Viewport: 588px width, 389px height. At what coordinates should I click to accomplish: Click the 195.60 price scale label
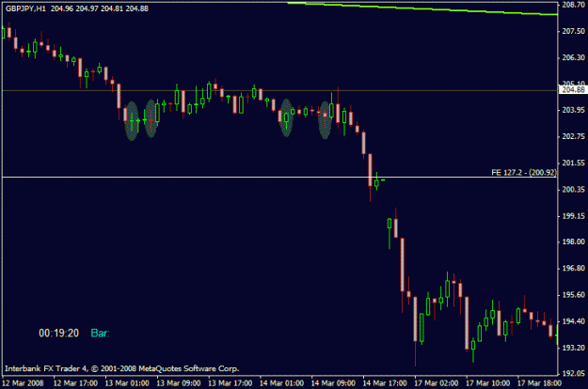(x=573, y=295)
